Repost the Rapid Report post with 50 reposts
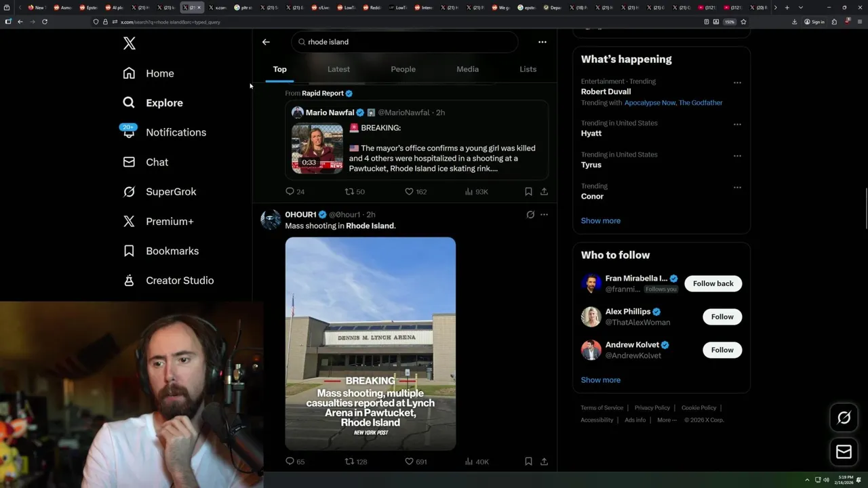Viewport: 868px width, 488px height. point(355,192)
